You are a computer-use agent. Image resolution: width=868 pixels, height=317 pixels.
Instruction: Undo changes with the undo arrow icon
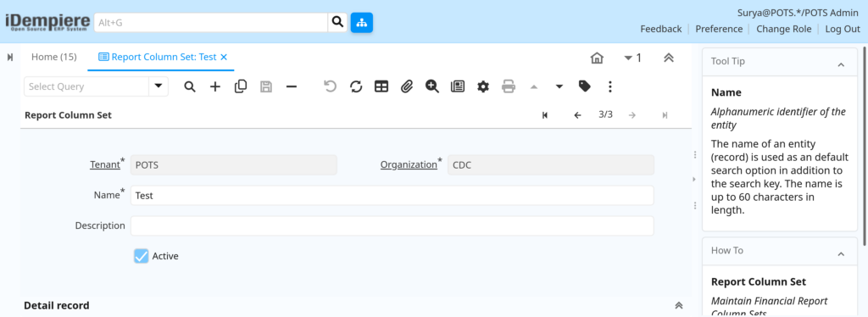pos(331,86)
